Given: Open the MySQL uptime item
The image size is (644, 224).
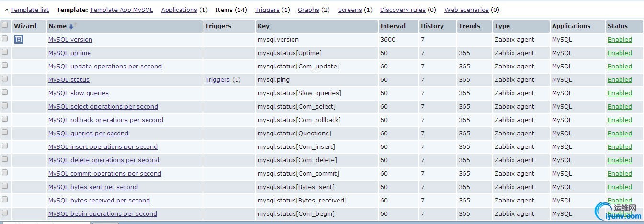Looking at the screenshot, I should pos(69,53).
